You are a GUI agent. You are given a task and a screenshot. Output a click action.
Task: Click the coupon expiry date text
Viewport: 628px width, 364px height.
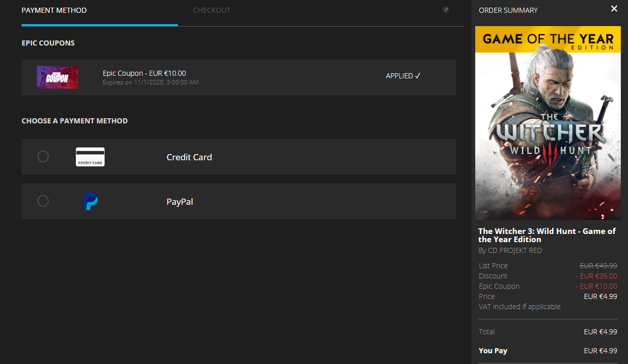[x=151, y=82]
